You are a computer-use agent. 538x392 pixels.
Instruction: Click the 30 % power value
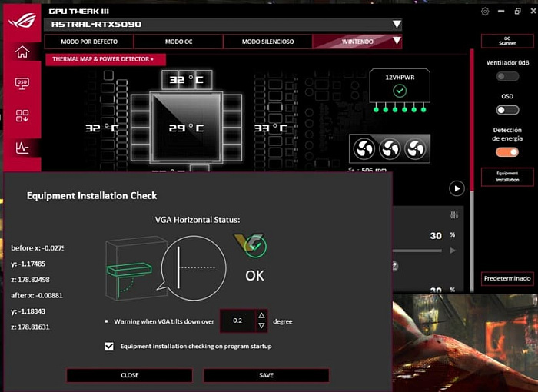tap(436, 236)
